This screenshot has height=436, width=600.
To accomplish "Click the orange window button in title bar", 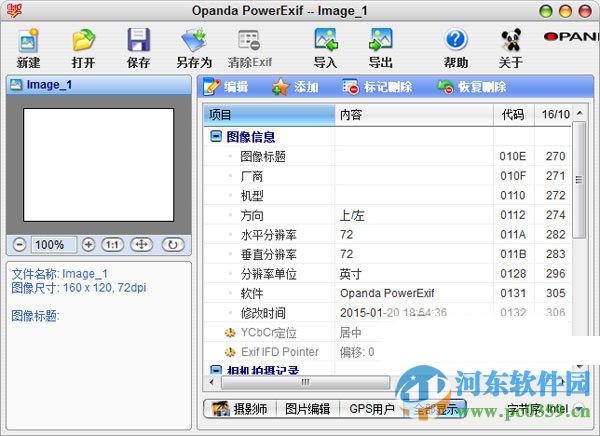I will point(566,11).
